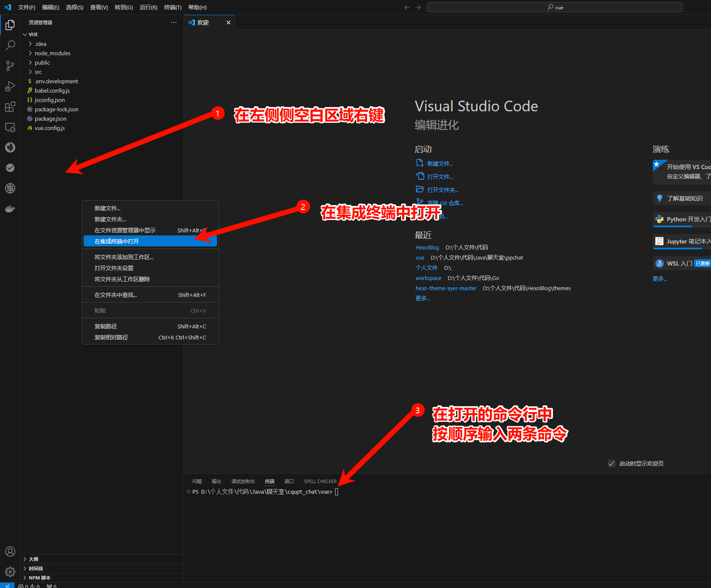
Task: Click the ports status bar indicator
Action: click(x=51, y=586)
